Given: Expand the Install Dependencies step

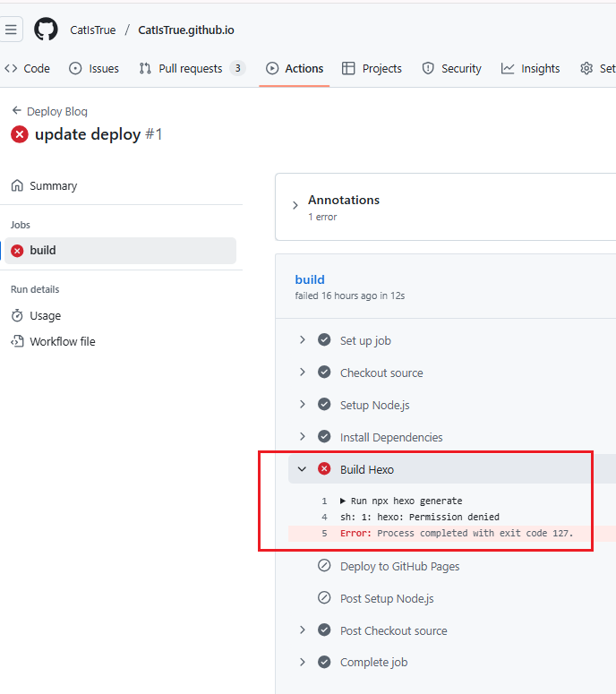Looking at the screenshot, I should [x=303, y=437].
